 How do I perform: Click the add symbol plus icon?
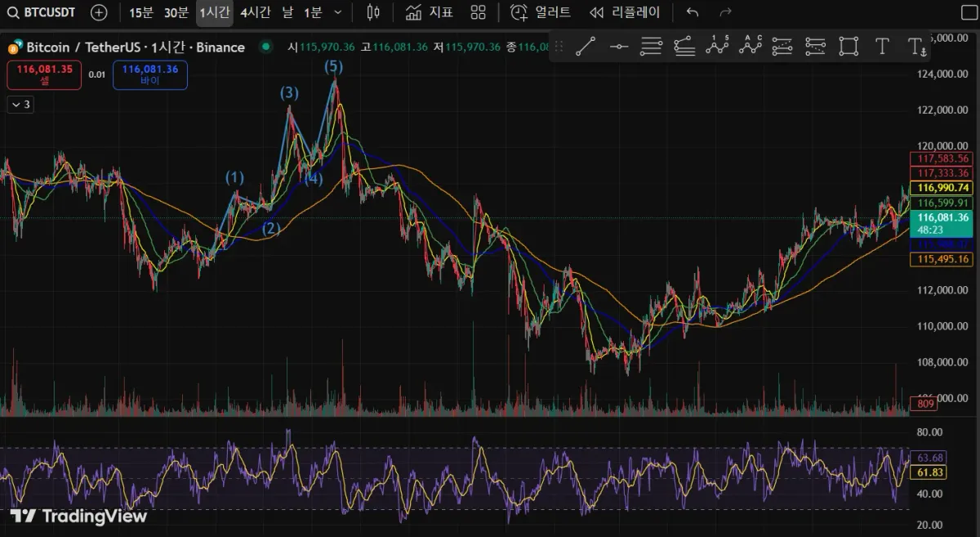click(x=99, y=12)
